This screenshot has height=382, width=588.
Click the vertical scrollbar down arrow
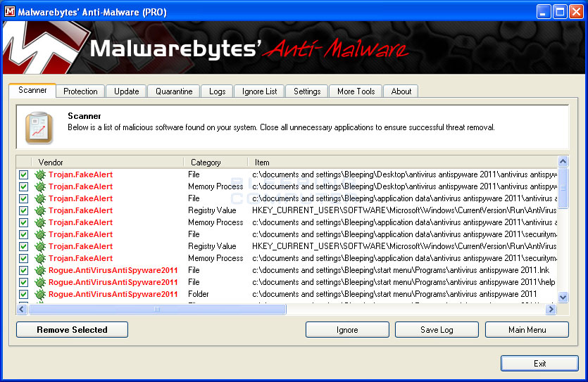563,298
